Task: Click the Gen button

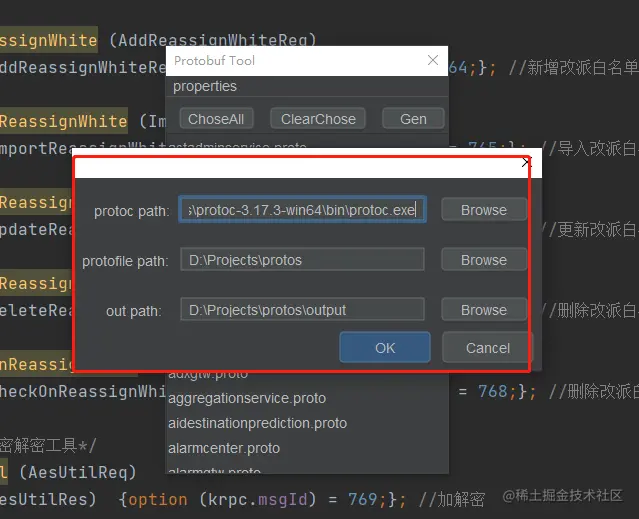Action: tap(413, 119)
